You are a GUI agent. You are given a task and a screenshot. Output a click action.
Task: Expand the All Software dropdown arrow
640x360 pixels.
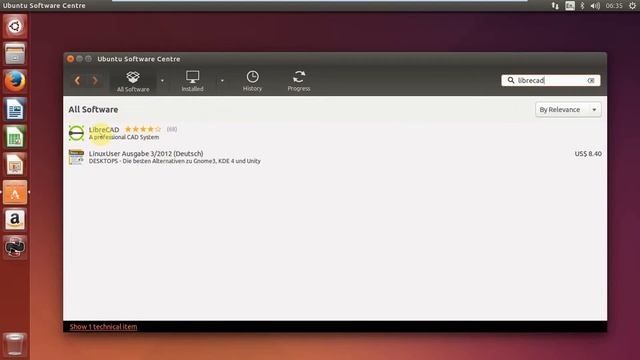coord(162,80)
